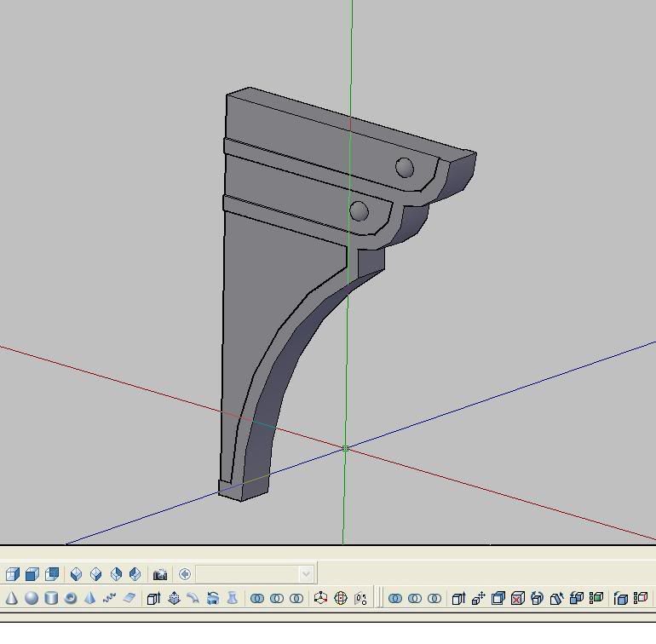Image resolution: width=656 pixels, height=644 pixels.
Task: Pick the Torus modeling tool
Action: (x=71, y=599)
